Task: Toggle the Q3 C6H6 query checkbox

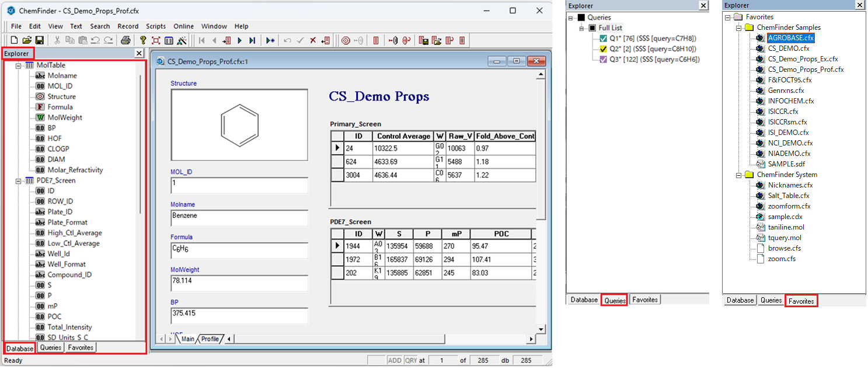Action: coord(604,60)
